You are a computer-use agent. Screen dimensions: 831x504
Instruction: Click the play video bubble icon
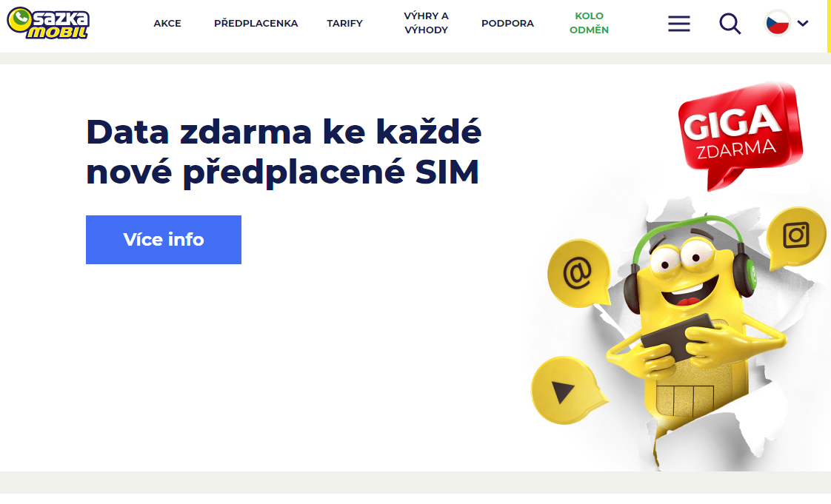pos(566,391)
